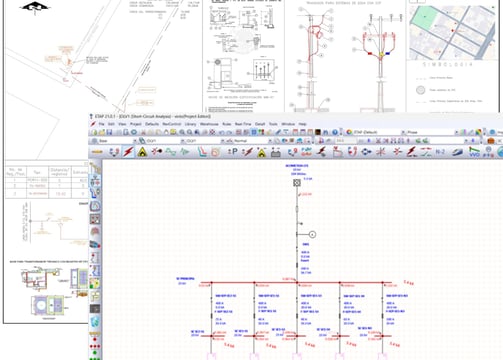This screenshot has width=503, height=360.
Task: Select the Arc Flash yellow warning triangle mode
Action: (142, 152)
